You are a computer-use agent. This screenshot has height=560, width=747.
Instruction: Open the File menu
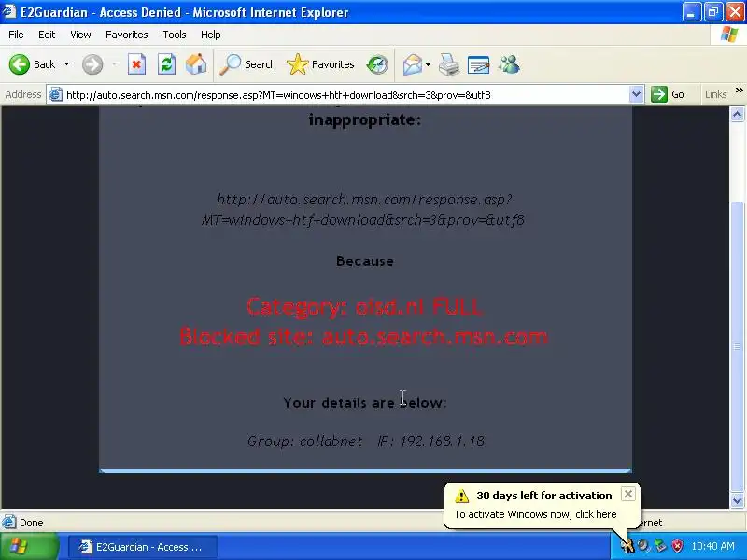pyautogui.click(x=16, y=35)
